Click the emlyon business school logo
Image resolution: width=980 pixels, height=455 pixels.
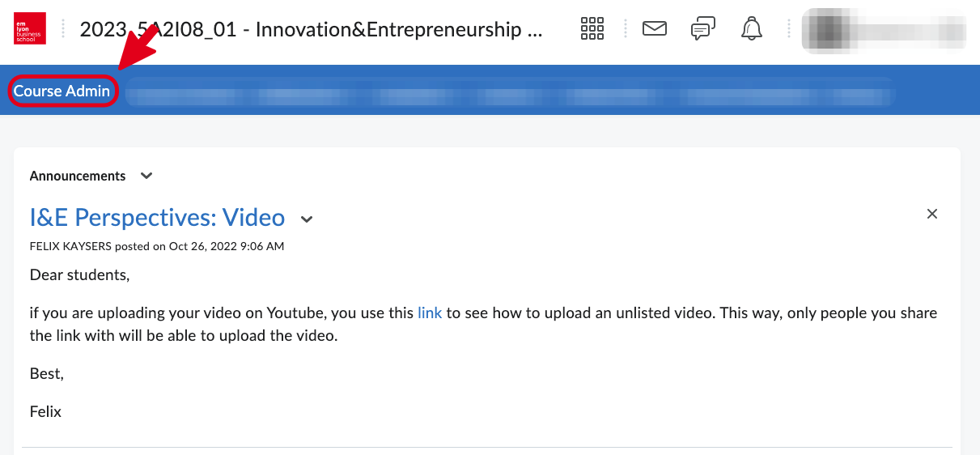click(30, 30)
